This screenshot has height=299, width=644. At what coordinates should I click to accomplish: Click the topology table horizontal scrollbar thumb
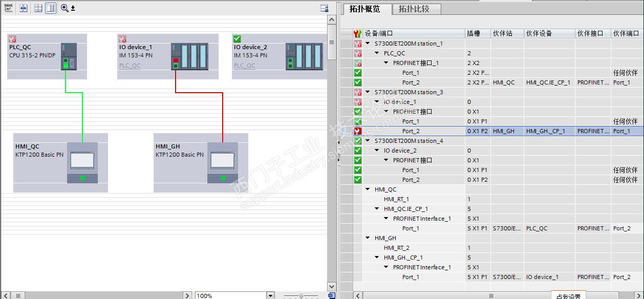490,295
